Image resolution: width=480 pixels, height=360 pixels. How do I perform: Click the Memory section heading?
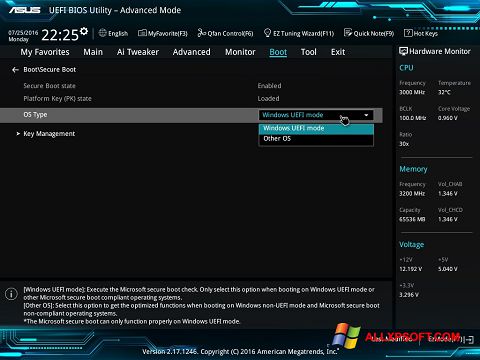(x=413, y=169)
